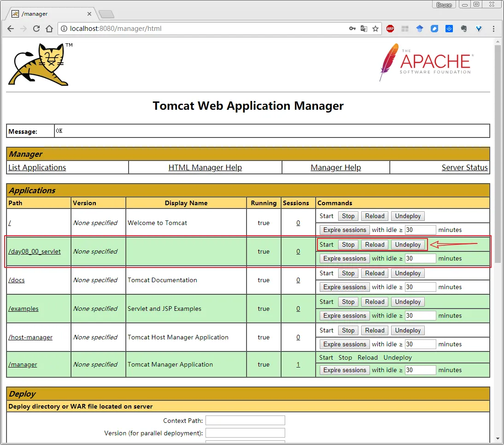Image resolution: width=504 pixels, height=445 pixels.
Task: Open the List Applications link
Action: [37, 168]
